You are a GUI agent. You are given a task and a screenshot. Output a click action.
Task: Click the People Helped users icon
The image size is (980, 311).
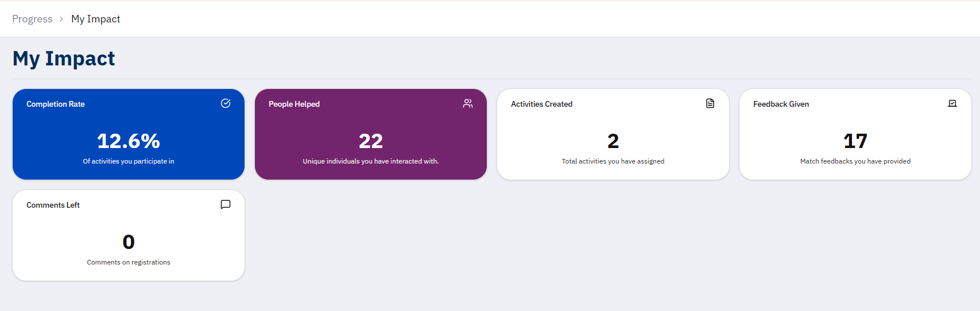tap(468, 103)
